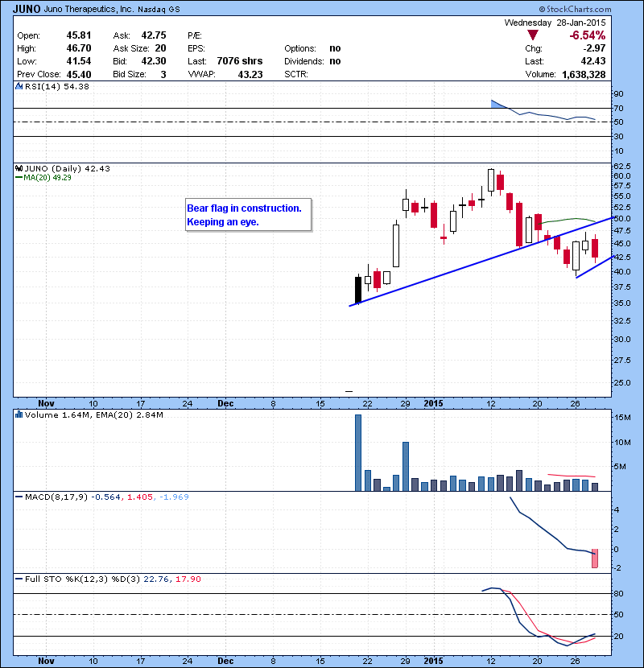Click the largest 15M volume bar
This screenshot has height=668, width=644.
click(358, 453)
